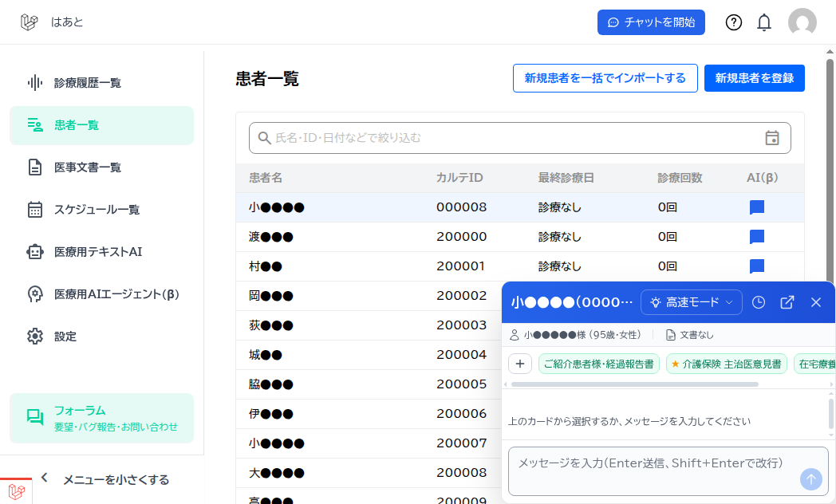Image resolution: width=836 pixels, height=504 pixels.
Task: Start a chat with the チャットを開始 button
Action: pos(651,22)
